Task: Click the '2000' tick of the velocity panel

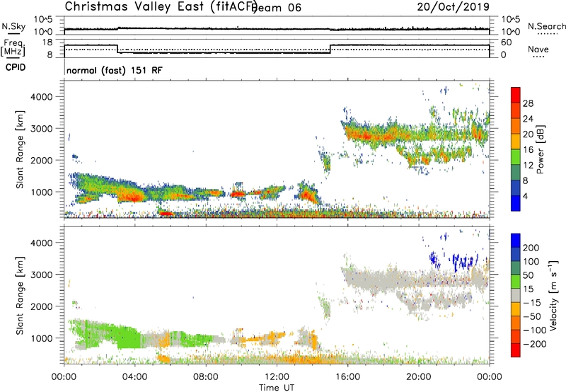Action: tap(42, 306)
